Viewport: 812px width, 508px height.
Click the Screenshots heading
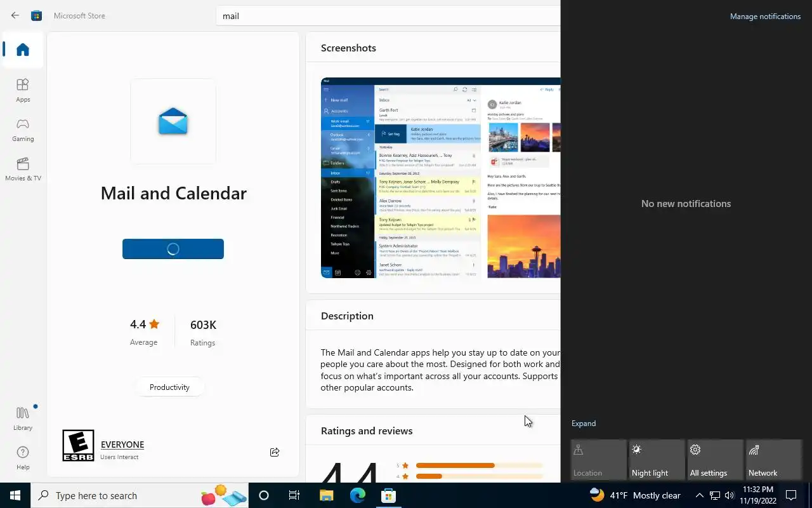(x=348, y=48)
